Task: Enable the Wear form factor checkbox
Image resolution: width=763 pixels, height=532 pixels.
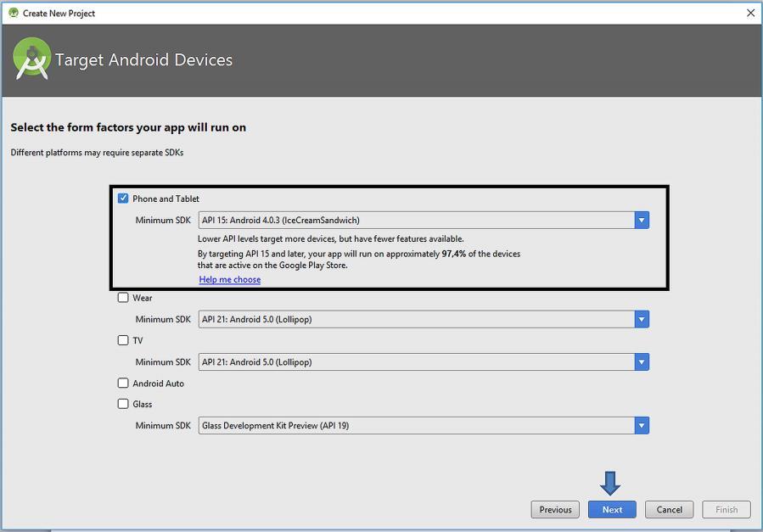Action: point(123,298)
